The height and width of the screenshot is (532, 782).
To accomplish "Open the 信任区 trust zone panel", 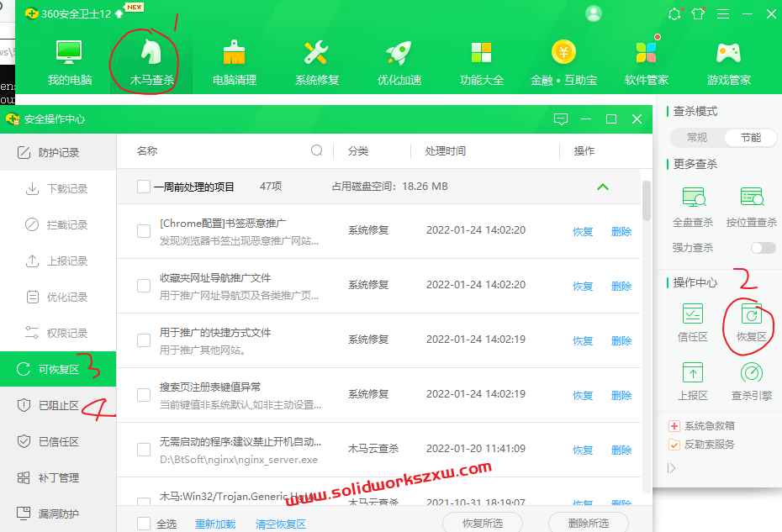I will click(695, 324).
